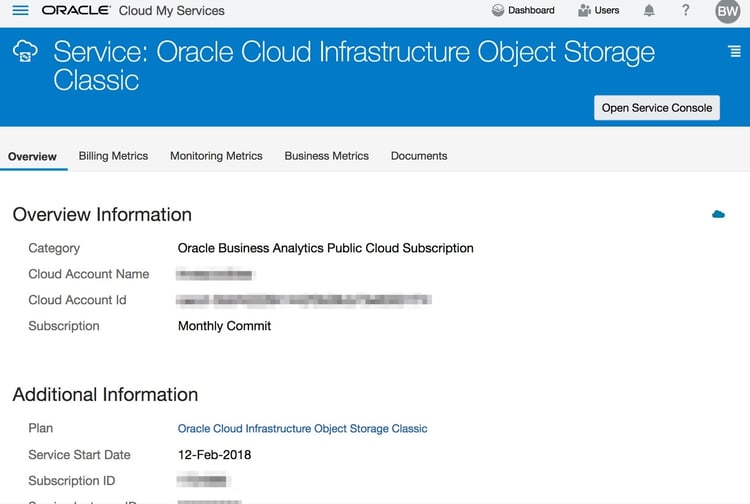Image resolution: width=750 pixels, height=504 pixels.
Task: Click the 'Cloud My Services' title text
Action: click(172, 11)
